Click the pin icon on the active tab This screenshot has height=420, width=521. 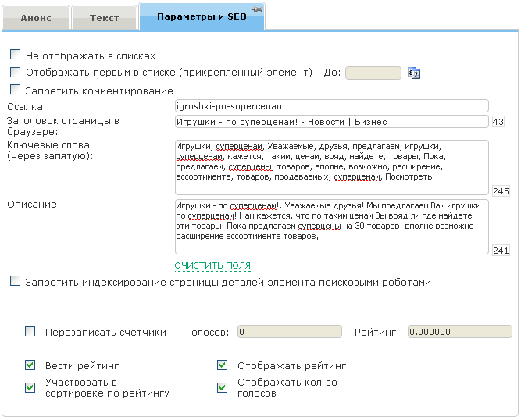click(x=255, y=12)
